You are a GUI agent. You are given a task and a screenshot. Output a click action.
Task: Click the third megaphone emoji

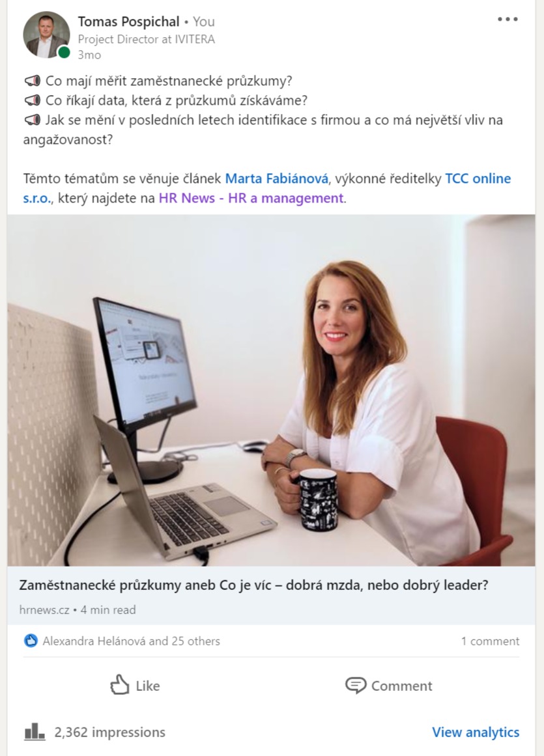[33, 120]
